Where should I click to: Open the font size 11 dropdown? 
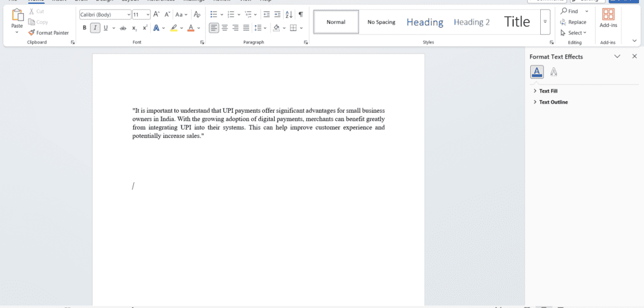148,14
